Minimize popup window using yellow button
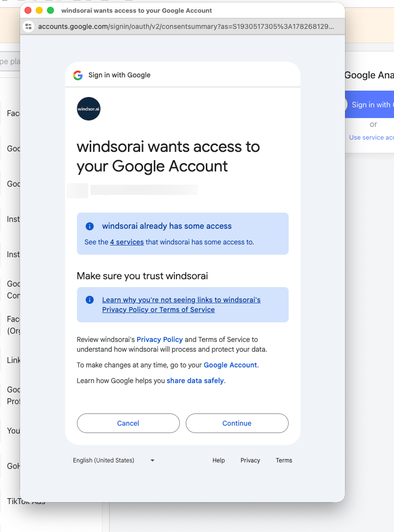Screen dimensions: 394x532 [x=39, y=10]
